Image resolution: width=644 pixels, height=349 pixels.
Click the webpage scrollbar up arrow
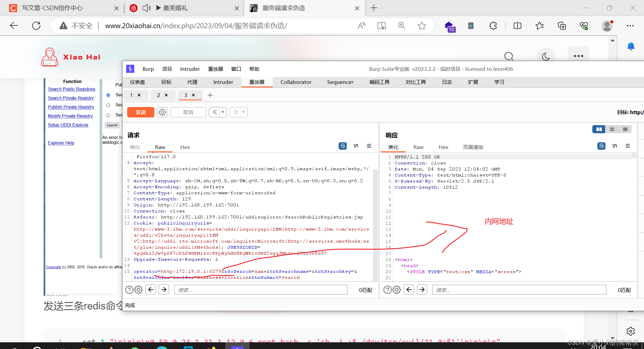point(613,40)
